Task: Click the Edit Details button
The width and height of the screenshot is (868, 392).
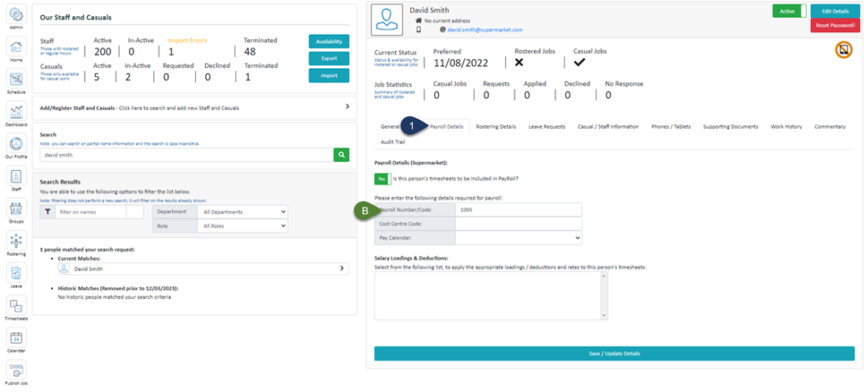Action: tap(835, 11)
